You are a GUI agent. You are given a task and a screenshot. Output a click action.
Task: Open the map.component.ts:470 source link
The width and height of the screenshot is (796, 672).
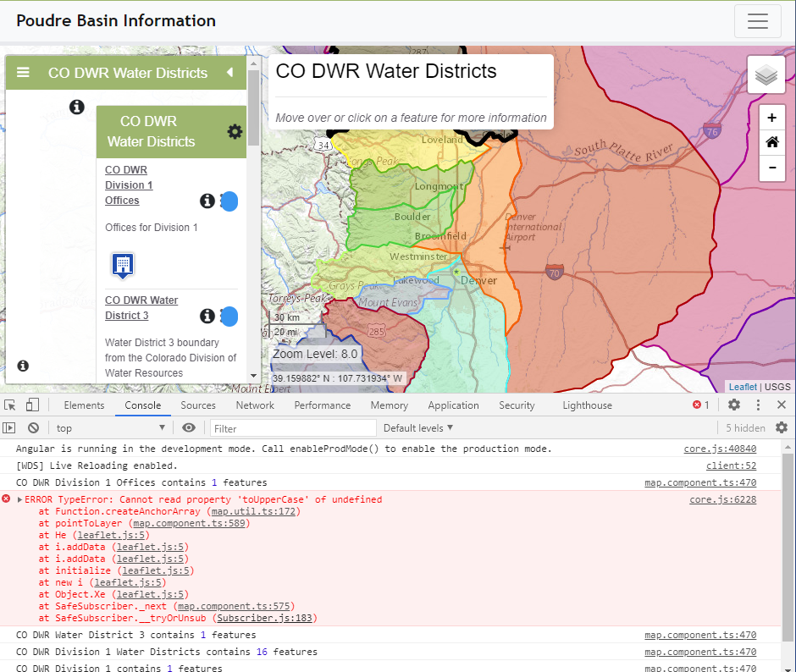point(732,482)
